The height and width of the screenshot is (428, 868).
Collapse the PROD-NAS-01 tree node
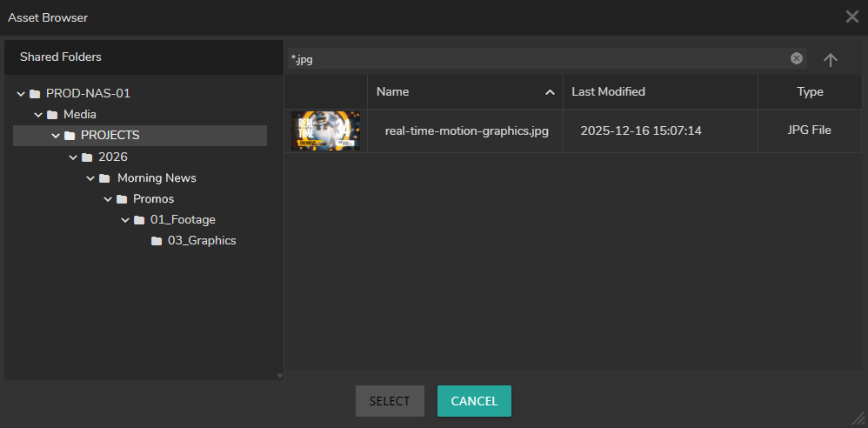tap(21, 93)
